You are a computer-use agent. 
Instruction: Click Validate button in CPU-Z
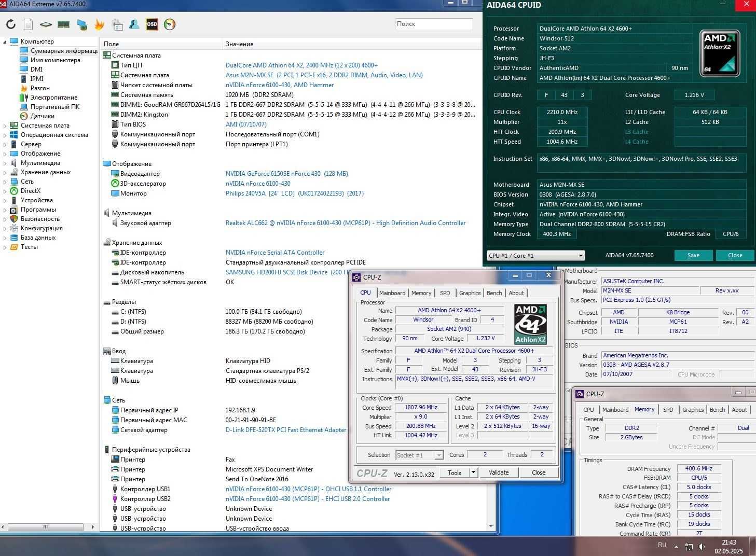pyautogui.click(x=498, y=472)
